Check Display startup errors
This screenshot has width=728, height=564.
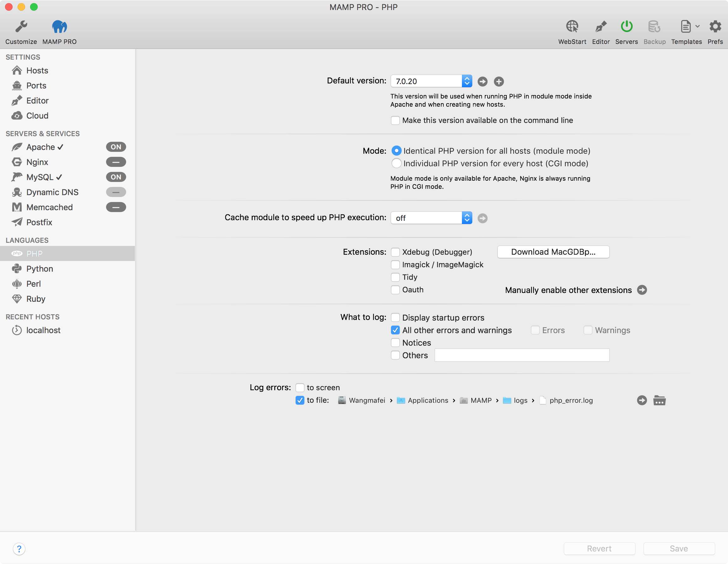pyautogui.click(x=395, y=317)
